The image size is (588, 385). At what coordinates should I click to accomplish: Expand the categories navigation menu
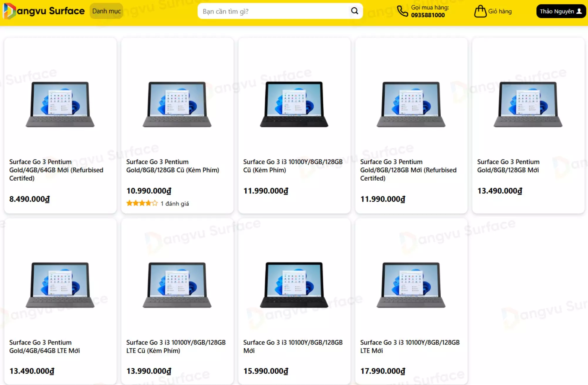(x=106, y=11)
